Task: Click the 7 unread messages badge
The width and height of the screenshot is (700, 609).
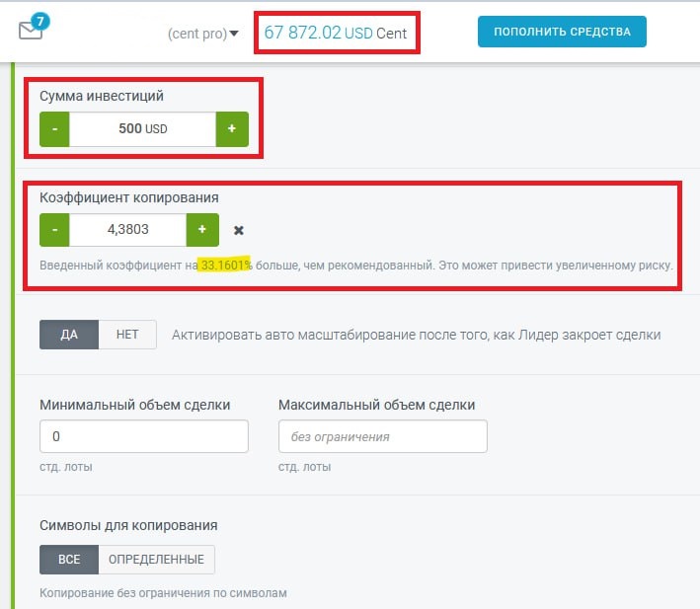Action: 40,21
